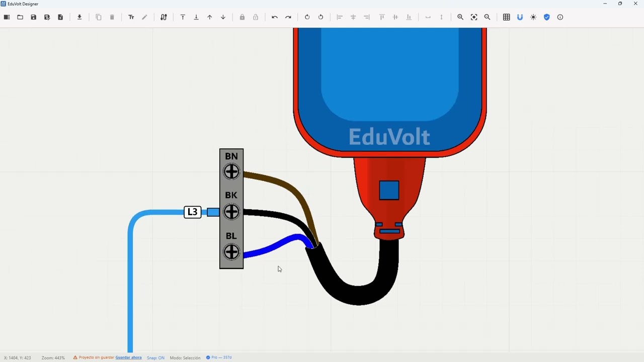Click the copy icon in the toolbar
This screenshot has height=362, width=644.
99,17
